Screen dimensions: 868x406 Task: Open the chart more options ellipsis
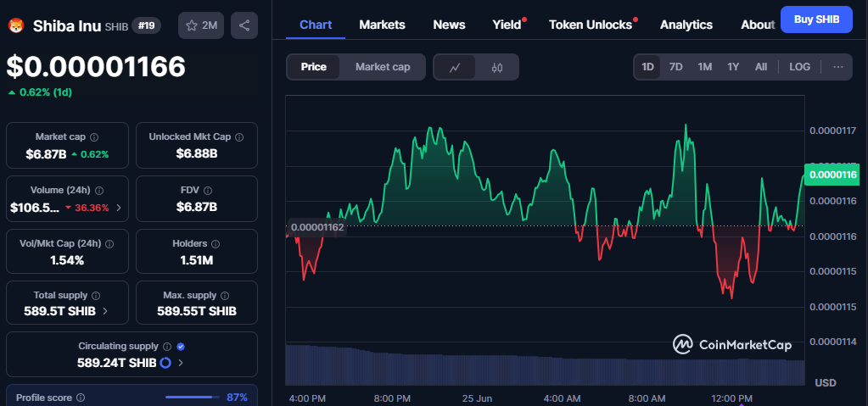click(838, 67)
